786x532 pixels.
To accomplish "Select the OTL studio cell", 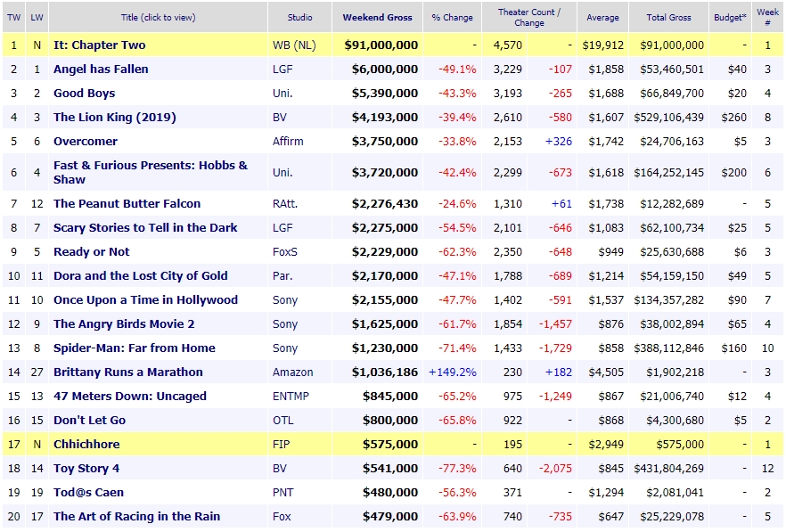I will click(283, 421).
